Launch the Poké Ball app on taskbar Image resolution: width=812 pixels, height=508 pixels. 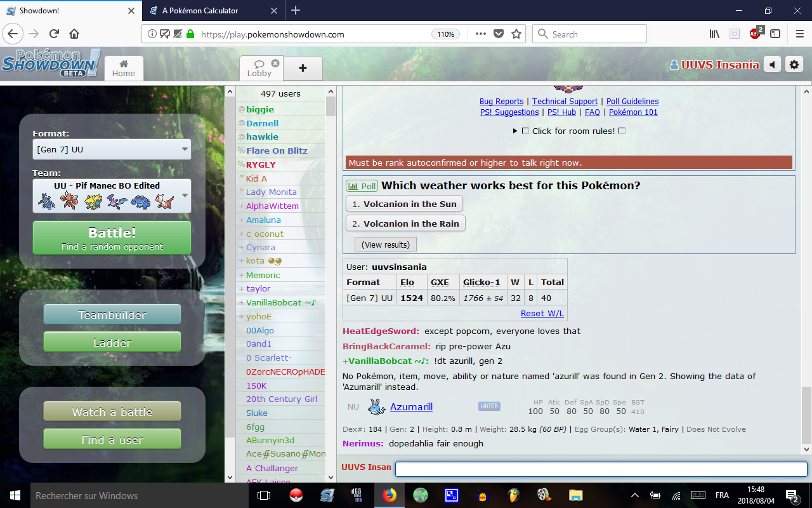click(x=296, y=495)
